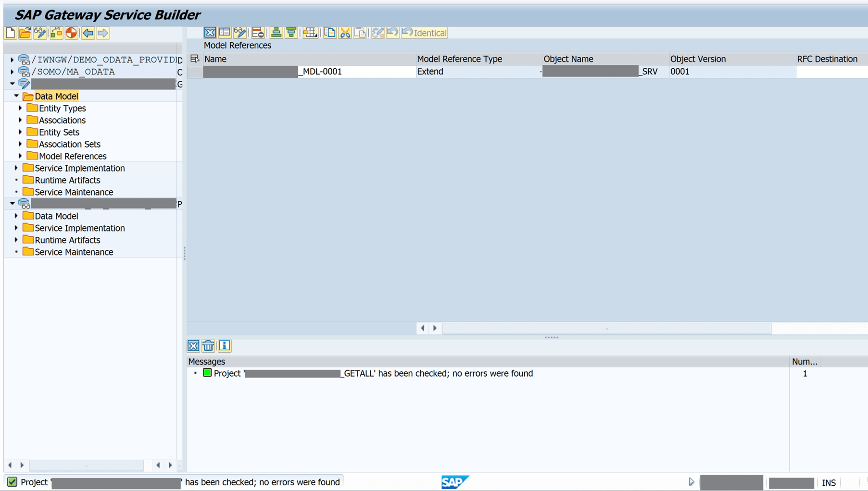
Task: Toggle Identical undo option in toolbar
Action: point(424,33)
